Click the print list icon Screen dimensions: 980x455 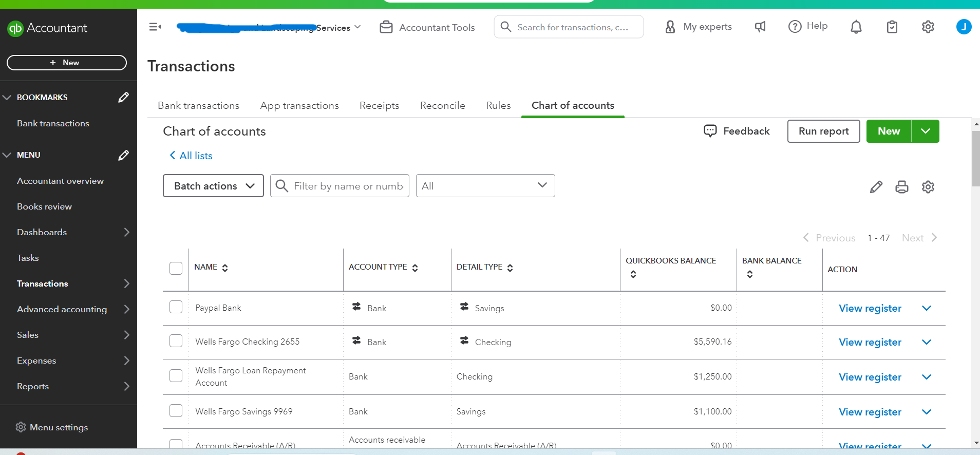pos(901,187)
